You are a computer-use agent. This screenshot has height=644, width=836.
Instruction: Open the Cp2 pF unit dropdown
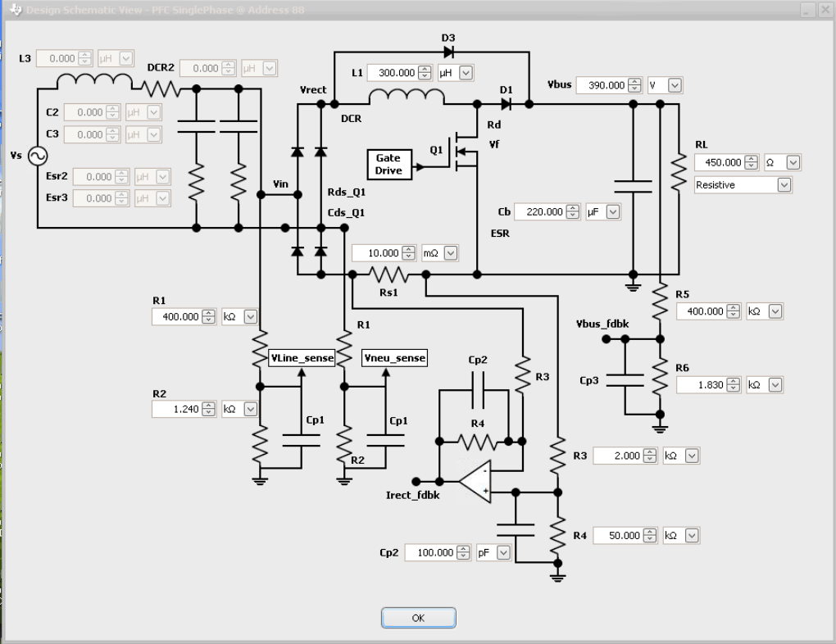coord(502,553)
